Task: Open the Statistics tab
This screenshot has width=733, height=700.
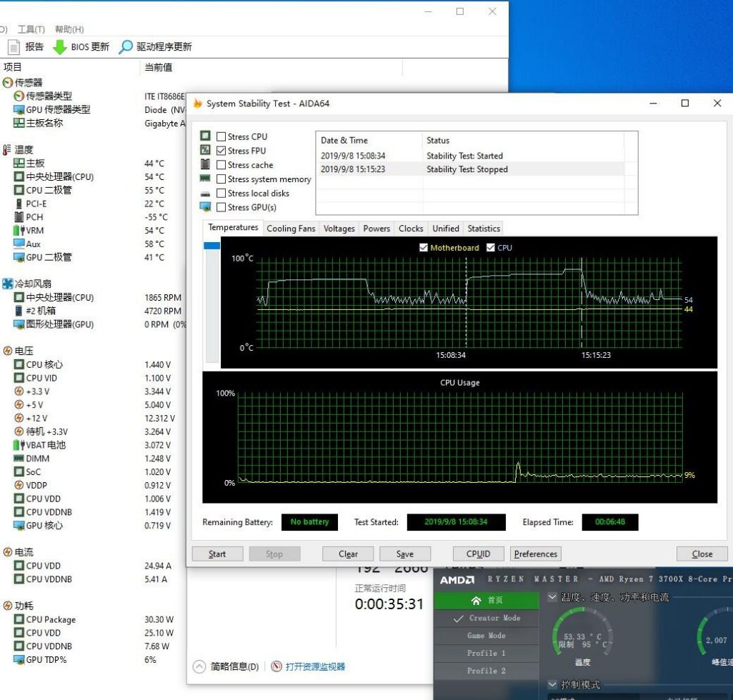Action: pos(483,228)
